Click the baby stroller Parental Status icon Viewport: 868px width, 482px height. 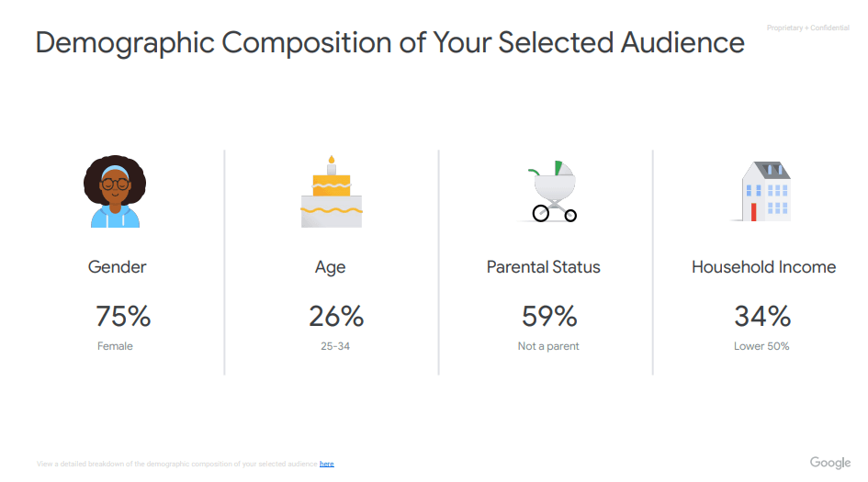[x=551, y=192]
